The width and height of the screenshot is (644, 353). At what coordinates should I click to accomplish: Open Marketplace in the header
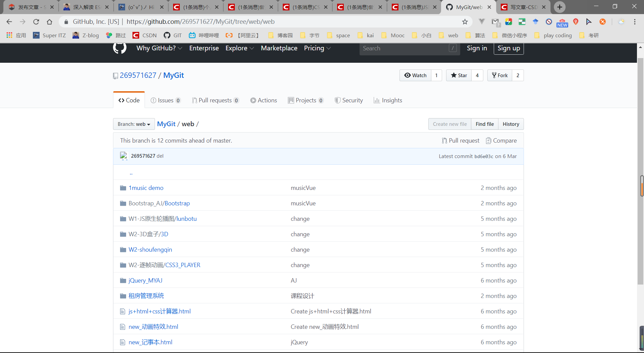coord(279,48)
